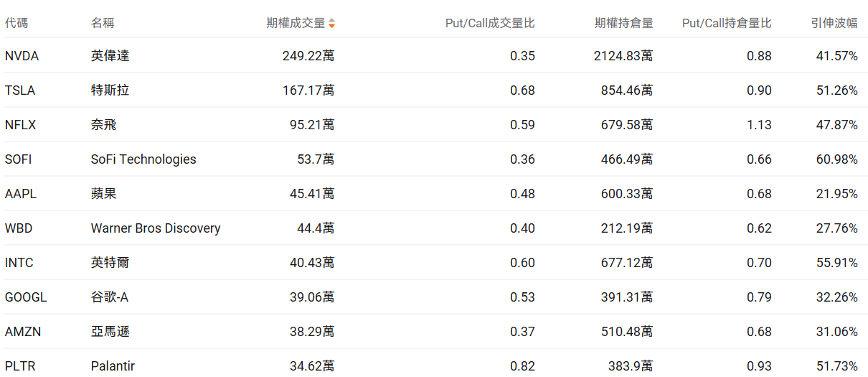Open the Palantir stock name
This screenshot has height=377, width=868.
pos(113,366)
